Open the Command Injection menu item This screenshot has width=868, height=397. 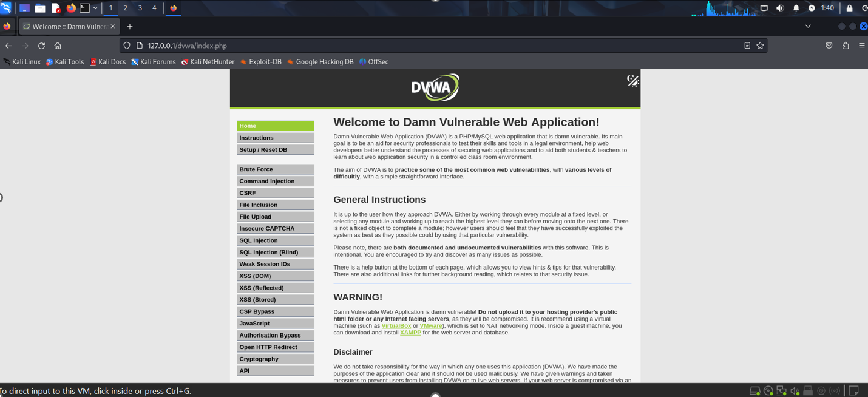click(275, 181)
